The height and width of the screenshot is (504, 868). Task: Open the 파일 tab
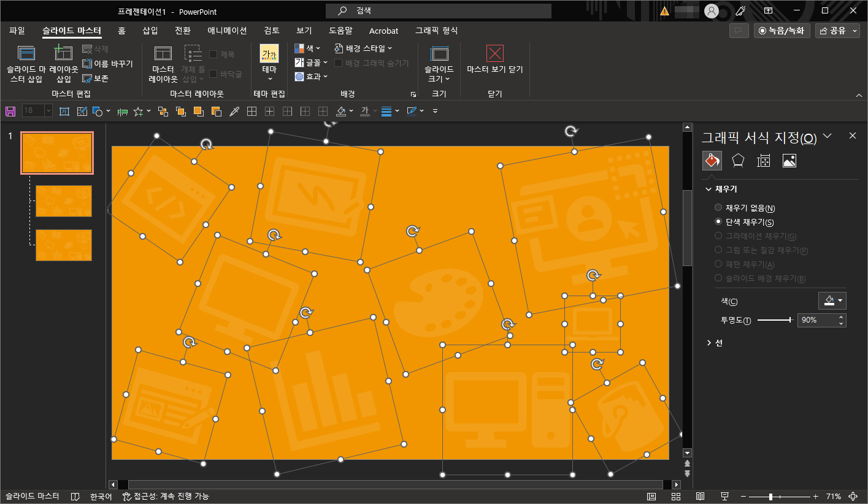(17, 31)
